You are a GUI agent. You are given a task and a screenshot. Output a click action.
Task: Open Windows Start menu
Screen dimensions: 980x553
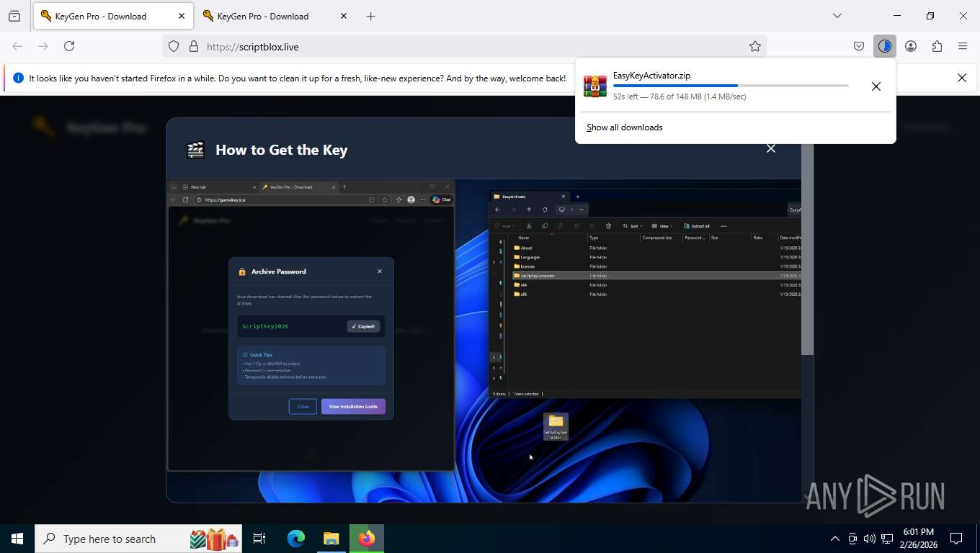17,539
